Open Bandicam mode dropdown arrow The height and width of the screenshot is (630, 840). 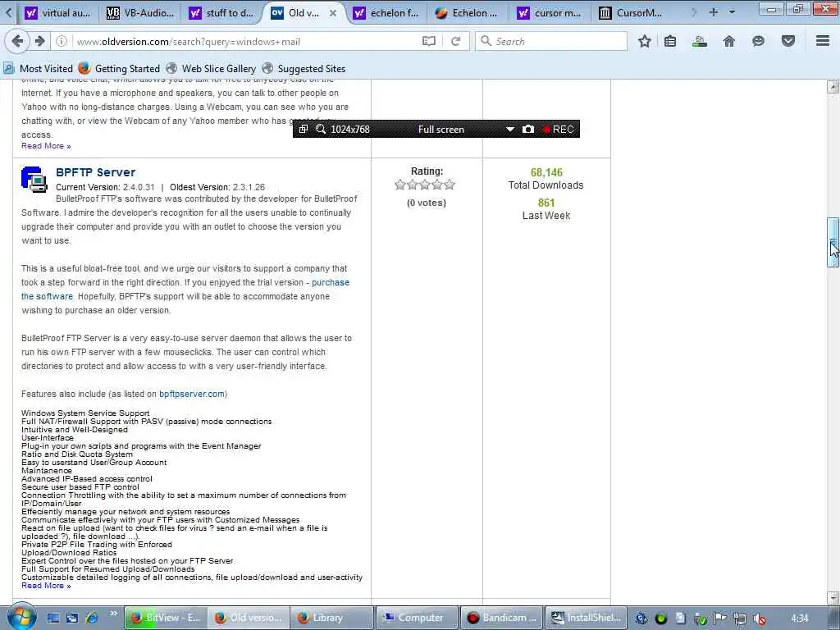point(510,129)
